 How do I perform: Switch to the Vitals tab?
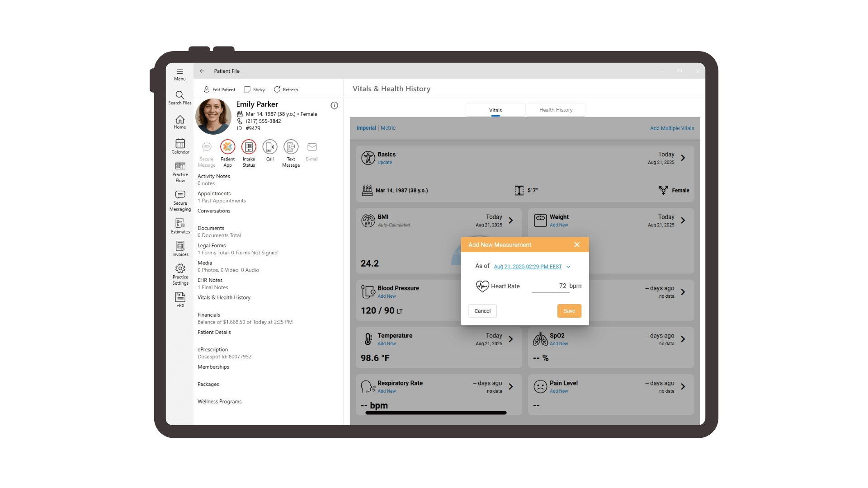[x=495, y=110]
